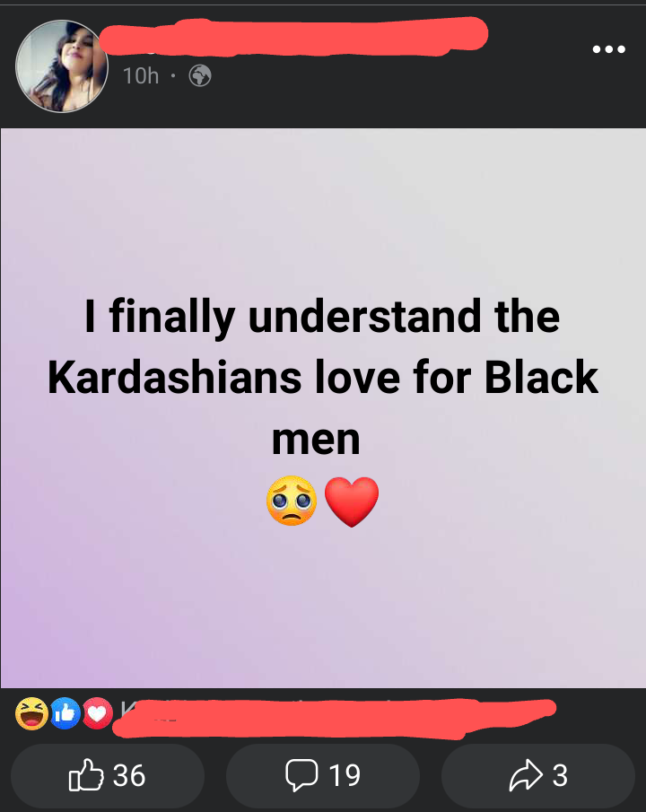Click the blue like reaction icon
This screenshot has width=646, height=812.
65,713
